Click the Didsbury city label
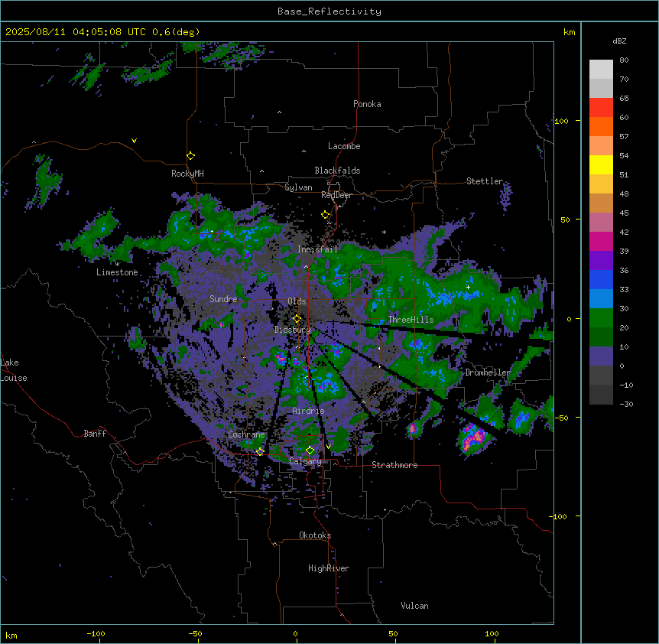659x644 pixels. pyautogui.click(x=292, y=330)
